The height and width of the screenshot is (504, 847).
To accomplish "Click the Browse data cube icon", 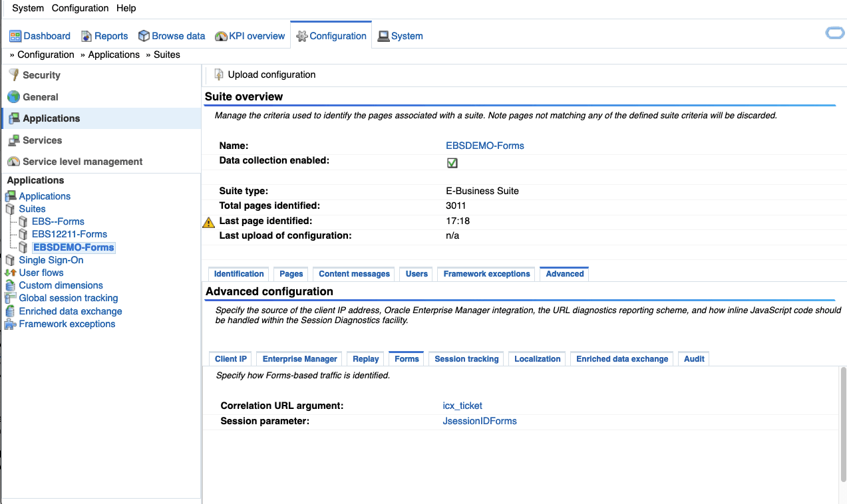I will 144,36.
